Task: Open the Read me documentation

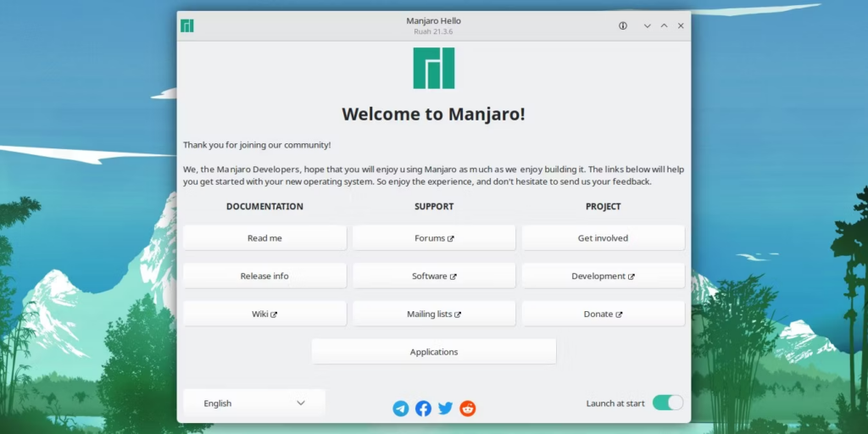Action: (264, 238)
